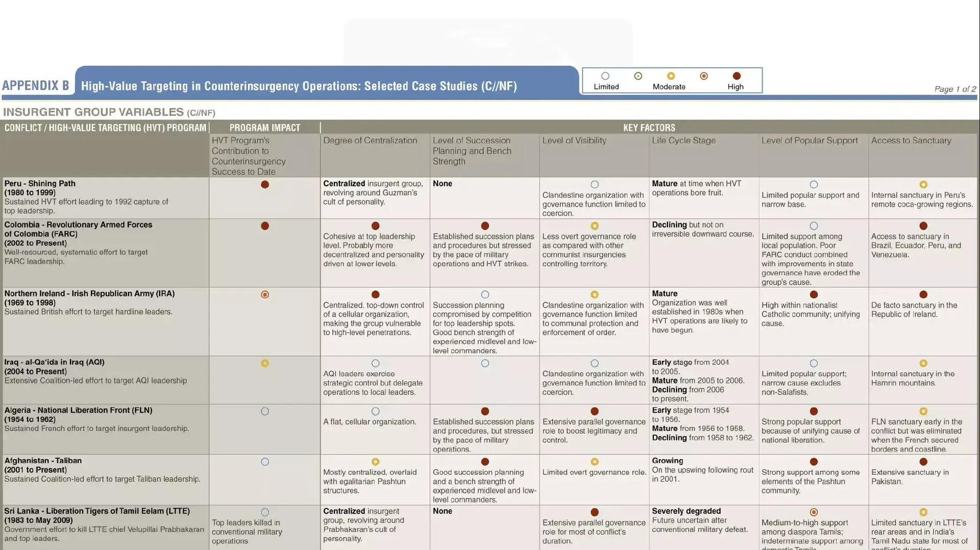The height and width of the screenshot is (550, 980).
Task: Click the Page 1 of 2 label
Action: [955, 89]
